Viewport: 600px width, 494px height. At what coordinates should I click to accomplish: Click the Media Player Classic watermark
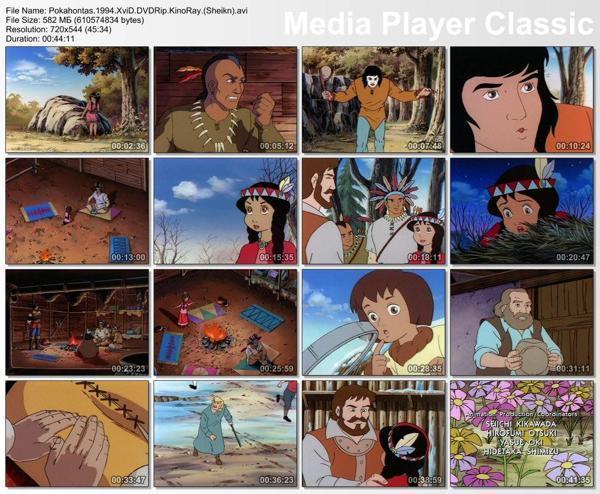pyautogui.click(x=438, y=24)
